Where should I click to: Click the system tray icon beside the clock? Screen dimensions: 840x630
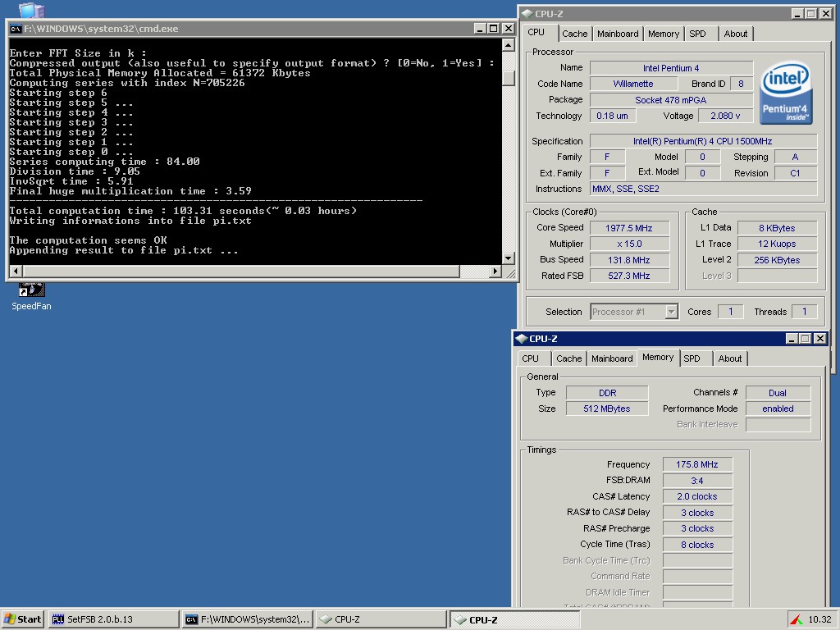pyautogui.click(x=797, y=619)
